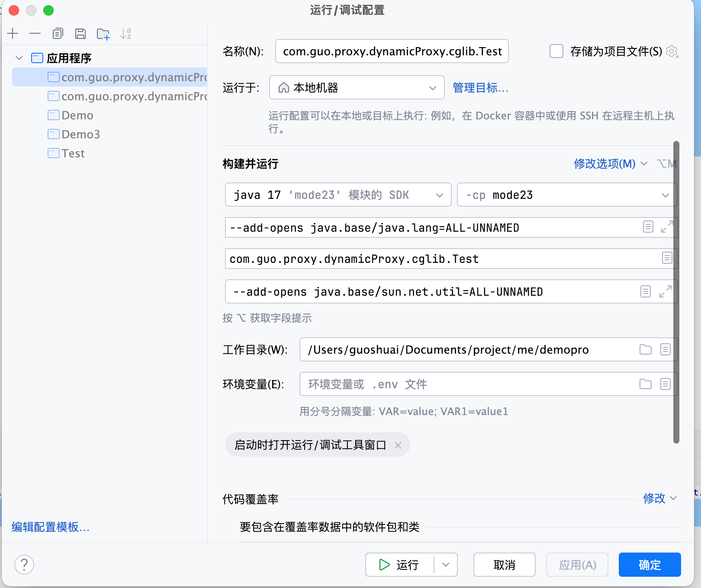Open 管理目标... link

(480, 88)
